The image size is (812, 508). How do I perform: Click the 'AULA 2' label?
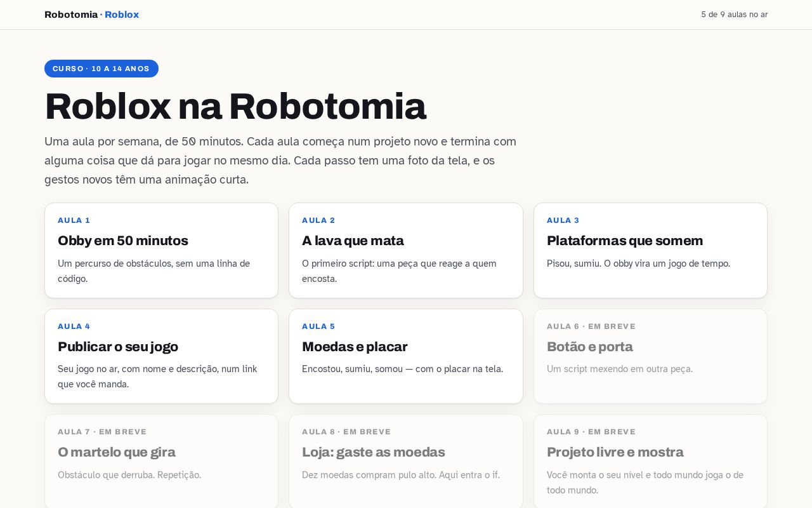click(x=318, y=220)
